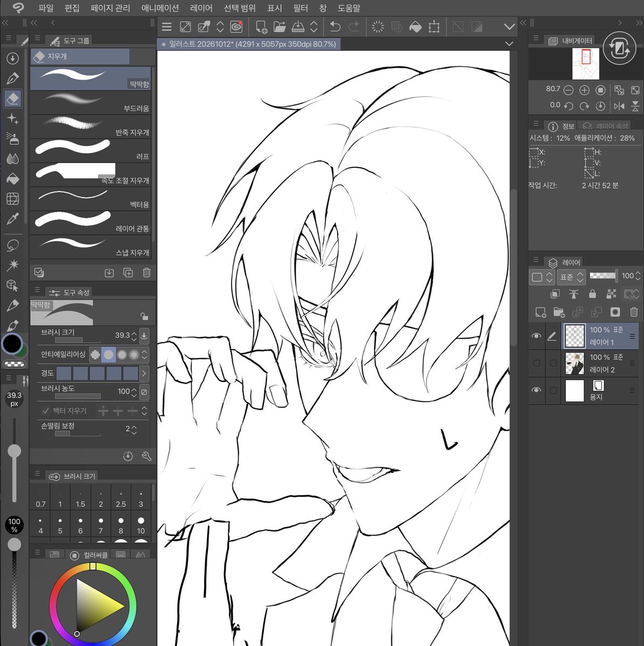Select the Auto Select magic wand tool
This screenshot has width=644, height=646.
point(13,265)
